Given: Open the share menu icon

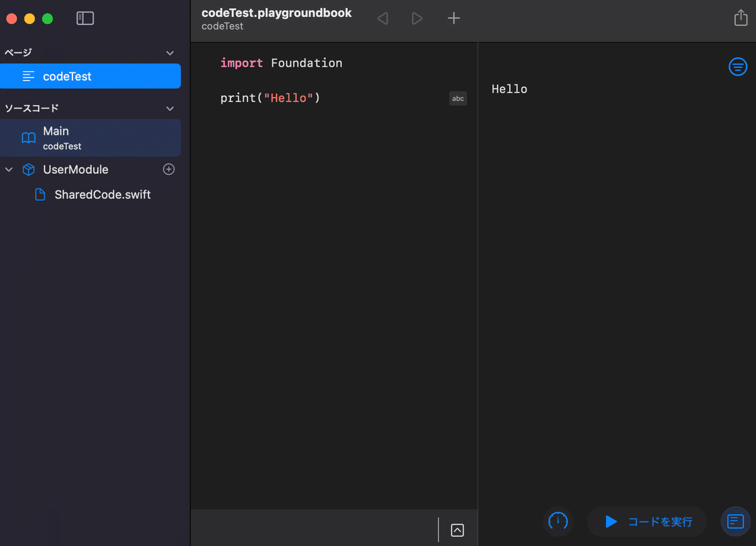Looking at the screenshot, I should (x=741, y=18).
